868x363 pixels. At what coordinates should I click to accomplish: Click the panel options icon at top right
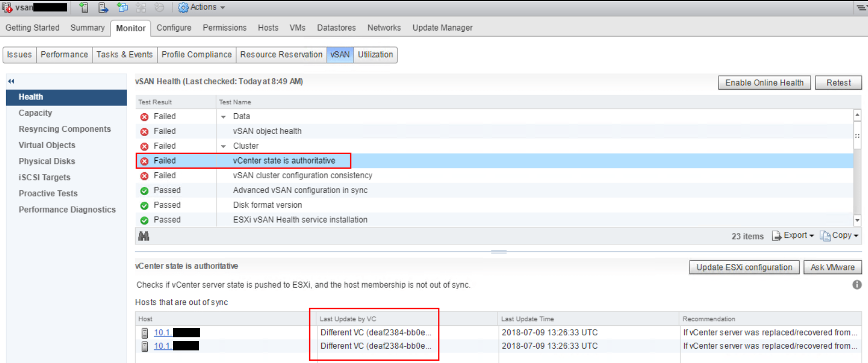point(861,8)
